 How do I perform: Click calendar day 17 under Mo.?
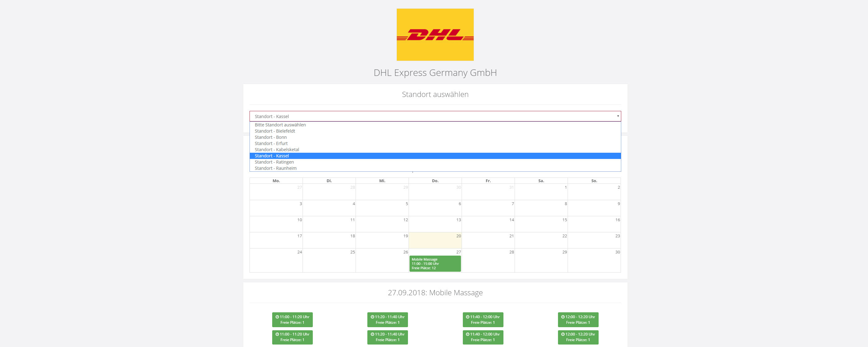276,240
